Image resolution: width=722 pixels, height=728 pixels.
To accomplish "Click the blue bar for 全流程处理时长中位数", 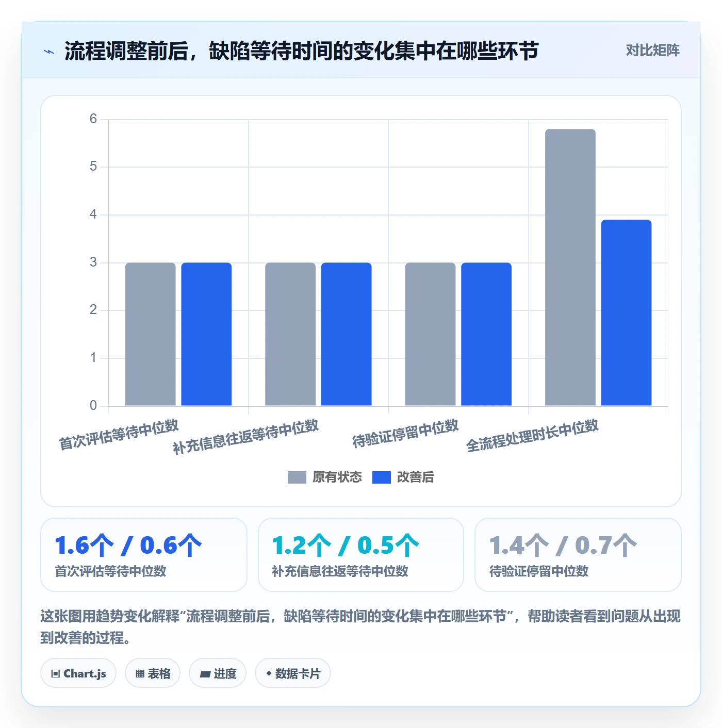I will click(x=627, y=313).
